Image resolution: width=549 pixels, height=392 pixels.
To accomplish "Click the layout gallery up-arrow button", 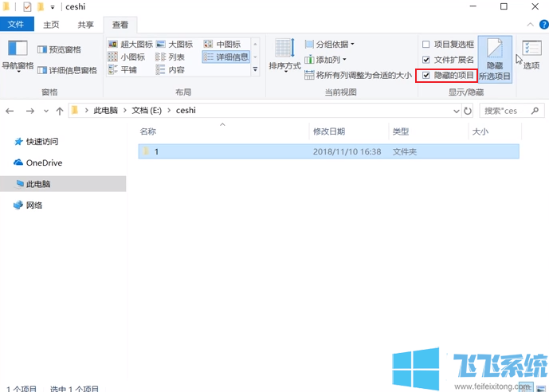I will (x=255, y=44).
